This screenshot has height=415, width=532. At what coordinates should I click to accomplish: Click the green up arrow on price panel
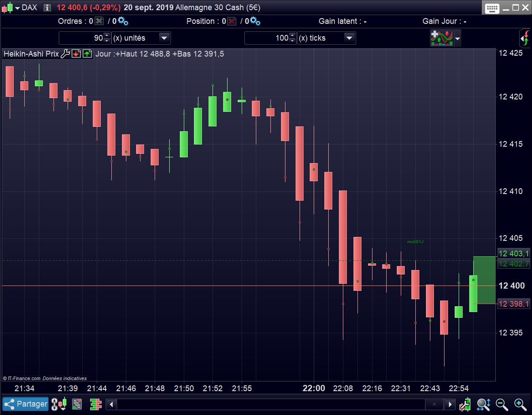87,54
